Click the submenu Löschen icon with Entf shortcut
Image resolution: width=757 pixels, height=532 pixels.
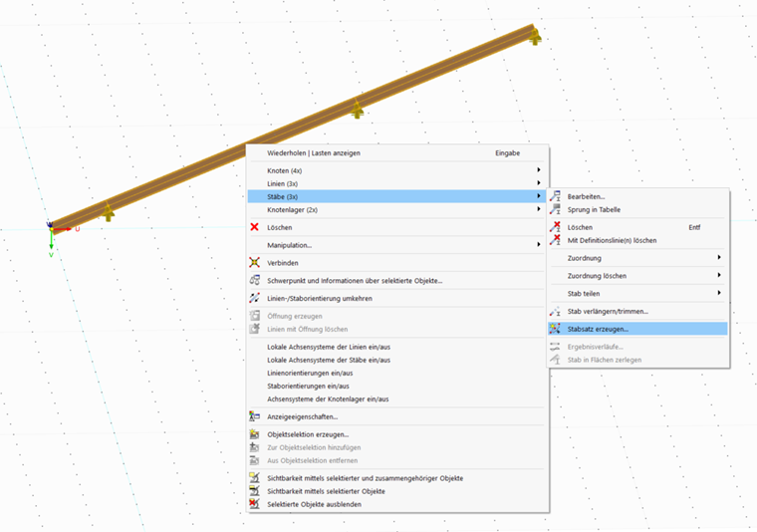point(555,227)
